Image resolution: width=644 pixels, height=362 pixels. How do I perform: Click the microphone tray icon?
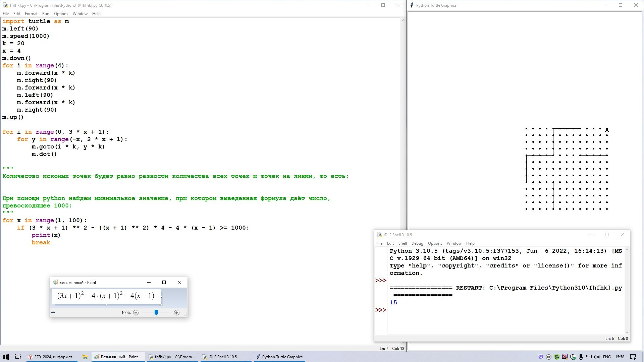[x=581, y=357]
